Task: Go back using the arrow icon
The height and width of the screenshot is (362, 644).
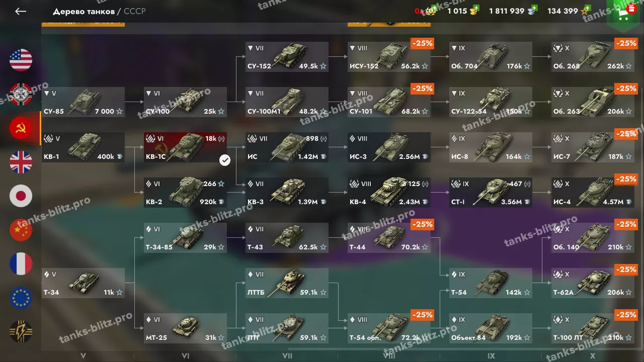Action: (x=21, y=11)
